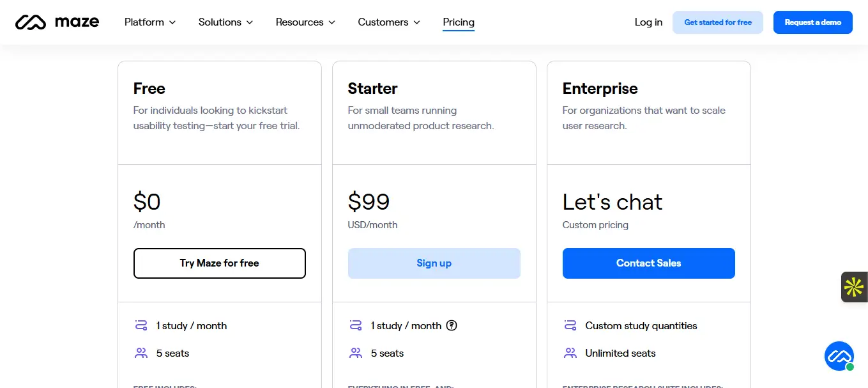Click seats icon in Free plan
The height and width of the screenshot is (388, 868).
pyautogui.click(x=141, y=353)
